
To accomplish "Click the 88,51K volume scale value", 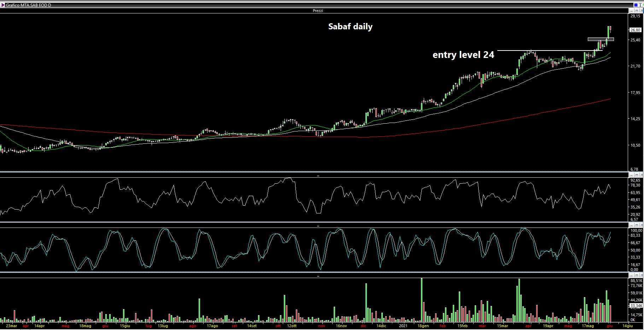I will pos(636,281).
